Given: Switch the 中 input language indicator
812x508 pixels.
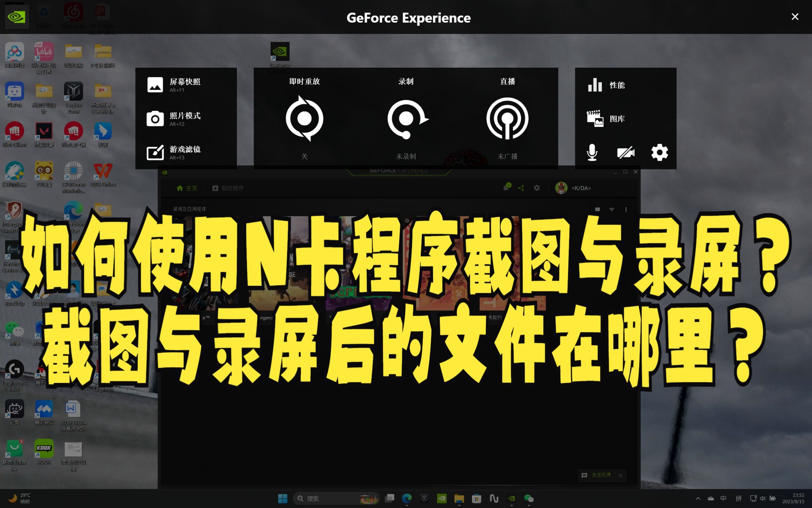Looking at the screenshot, I should point(723,498).
